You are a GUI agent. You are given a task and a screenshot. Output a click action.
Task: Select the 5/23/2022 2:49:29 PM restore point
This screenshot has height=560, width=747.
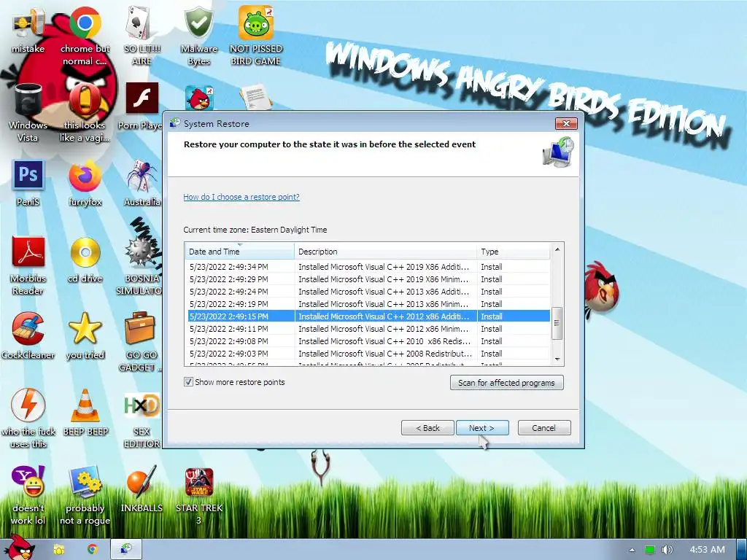pos(368,279)
